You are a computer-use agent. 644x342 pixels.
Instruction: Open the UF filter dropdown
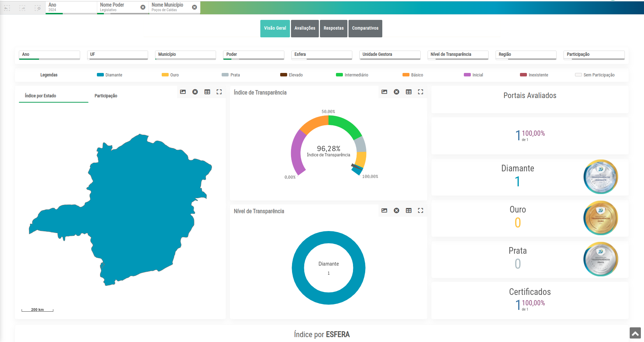click(117, 54)
